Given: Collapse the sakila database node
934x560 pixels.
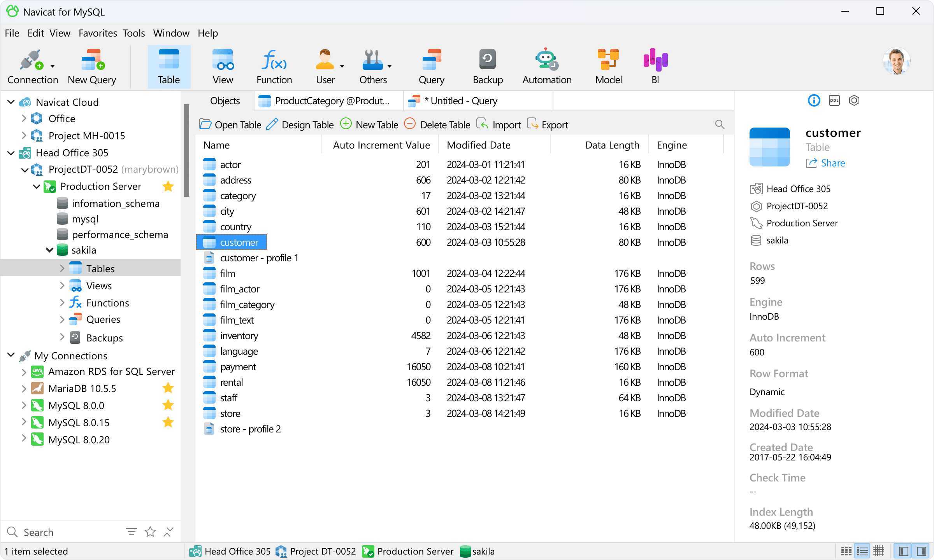Looking at the screenshot, I should tap(50, 250).
